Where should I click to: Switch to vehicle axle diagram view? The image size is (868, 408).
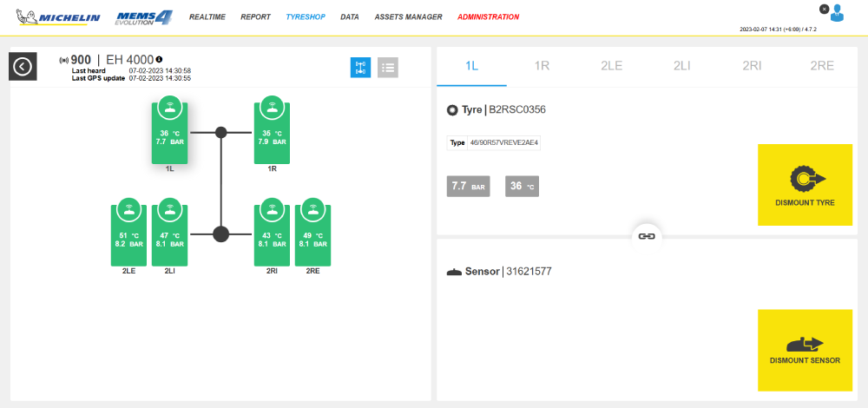(360, 68)
